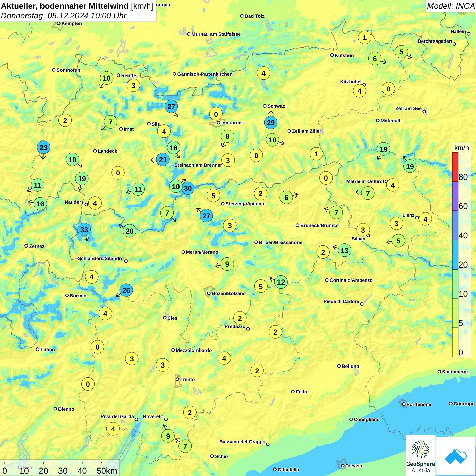Click the 'km/h' legend heading

(461, 148)
